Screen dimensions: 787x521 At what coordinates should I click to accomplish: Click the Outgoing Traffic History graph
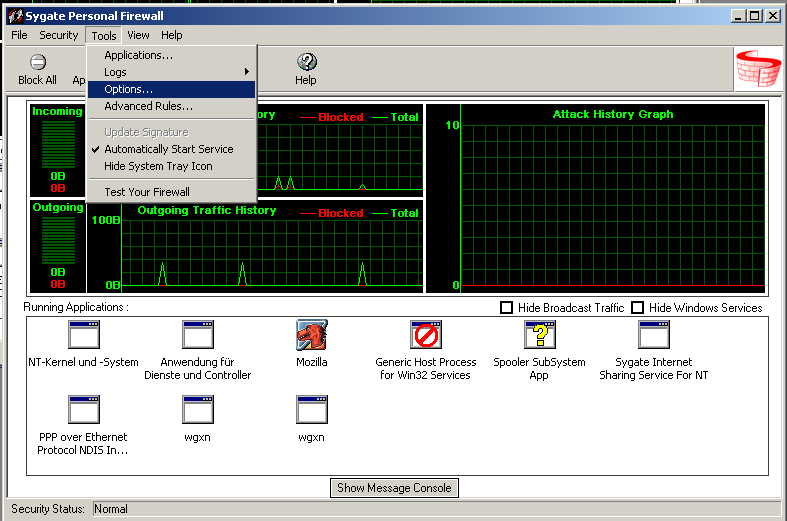point(255,247)
